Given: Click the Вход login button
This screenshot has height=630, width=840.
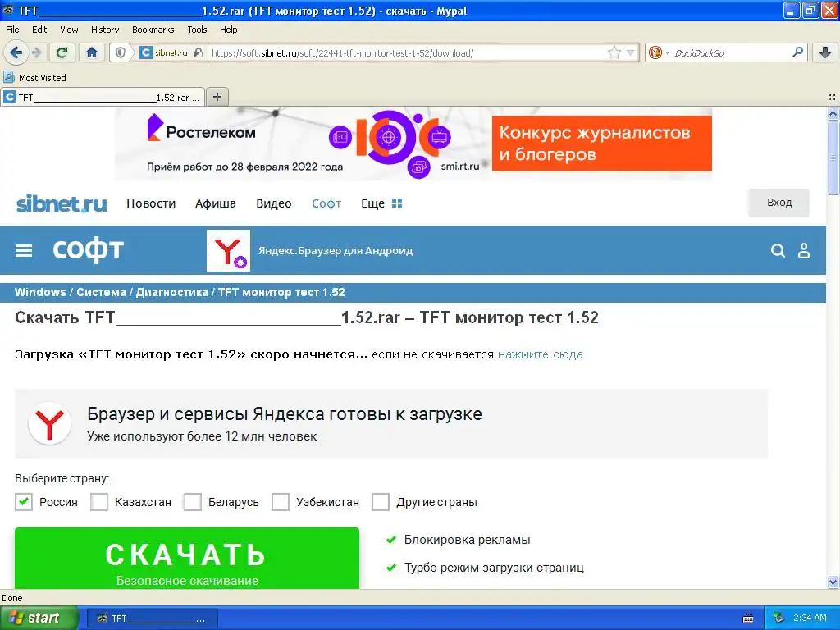Looking at the screenshot, I should [x=778, y=203].
